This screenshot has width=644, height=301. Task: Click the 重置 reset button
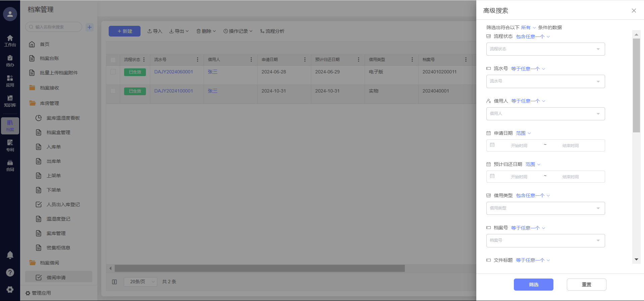[586, 285]
